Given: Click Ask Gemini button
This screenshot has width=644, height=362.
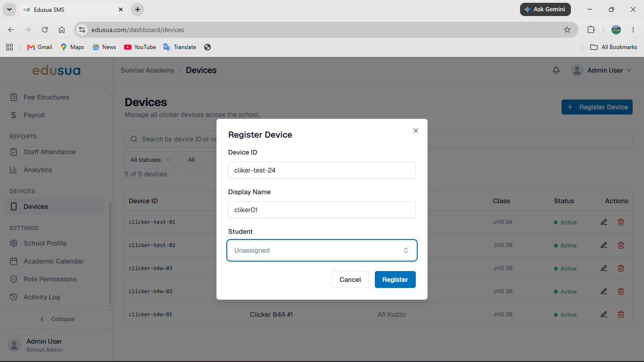Looking at the screenshot, I should (545, 9).
